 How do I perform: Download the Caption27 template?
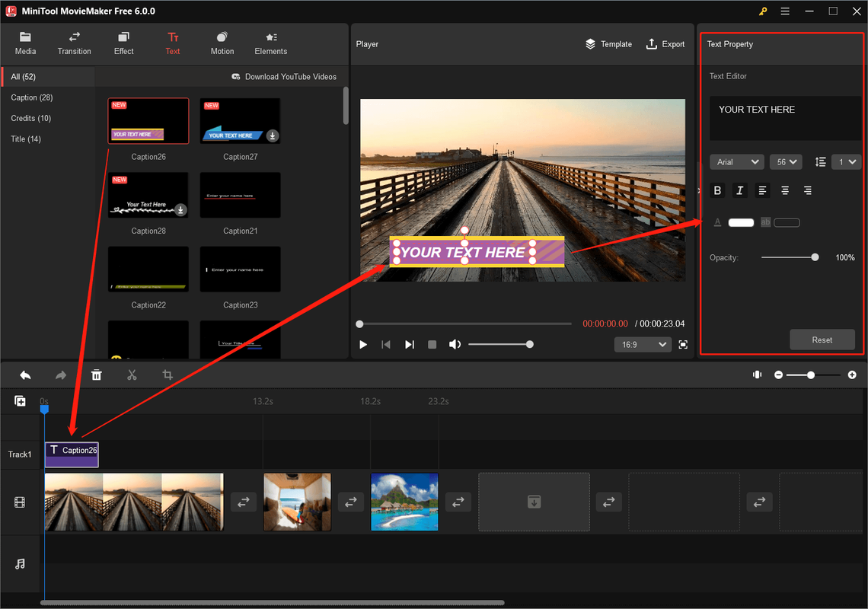(273, 136)
